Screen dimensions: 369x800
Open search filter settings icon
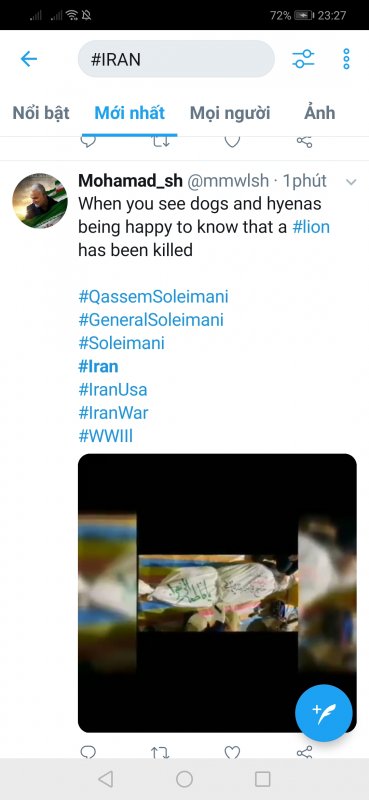pos(303,59)
